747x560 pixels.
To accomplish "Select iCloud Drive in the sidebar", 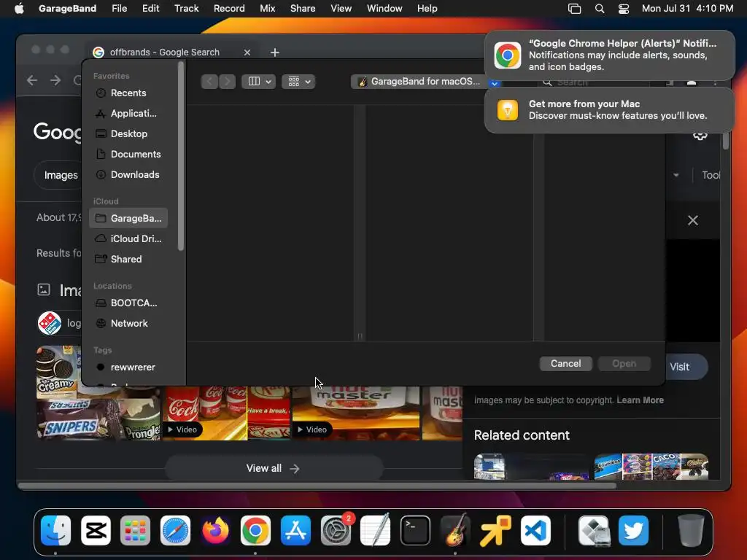I will click(x=128, y=238).
